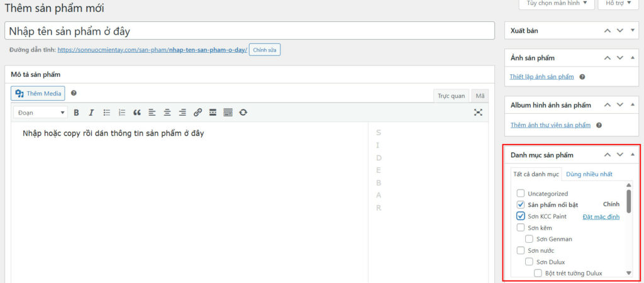
Task: Collapse the Danh mục sản phẩm panel
Action: 633,155
